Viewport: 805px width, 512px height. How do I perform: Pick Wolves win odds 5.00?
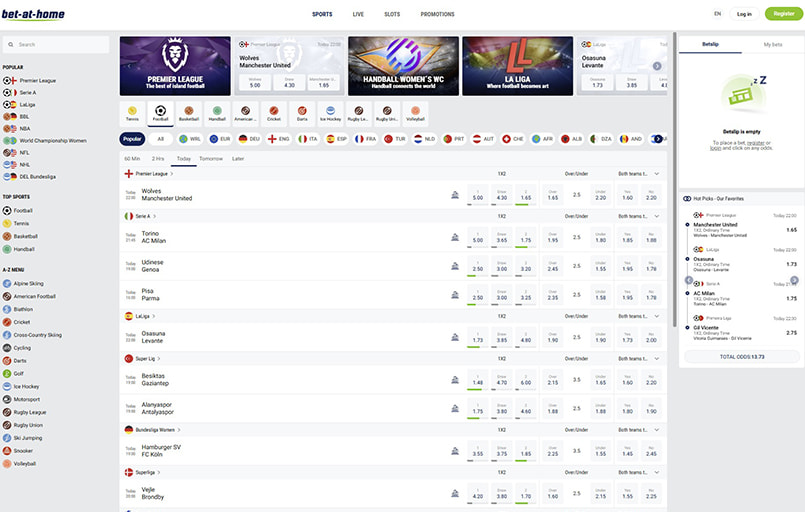477,195
